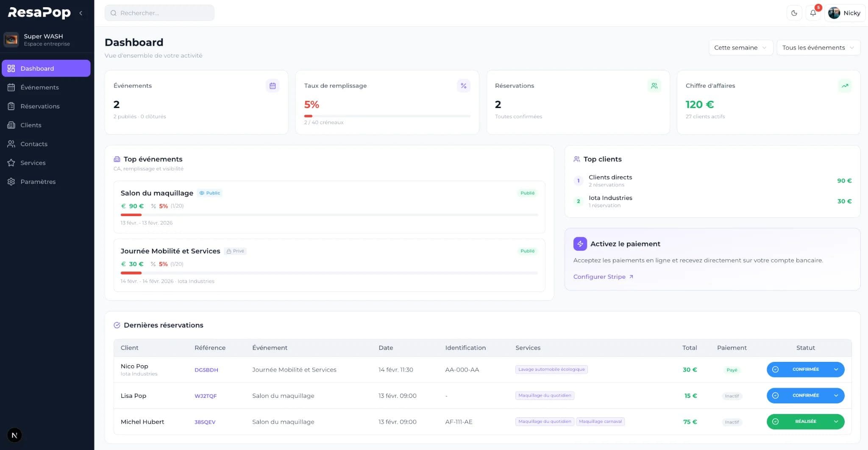Screen dimensions: 868x450
Task: Open the Configurer Stripe link
Action: tap(599, 276)
